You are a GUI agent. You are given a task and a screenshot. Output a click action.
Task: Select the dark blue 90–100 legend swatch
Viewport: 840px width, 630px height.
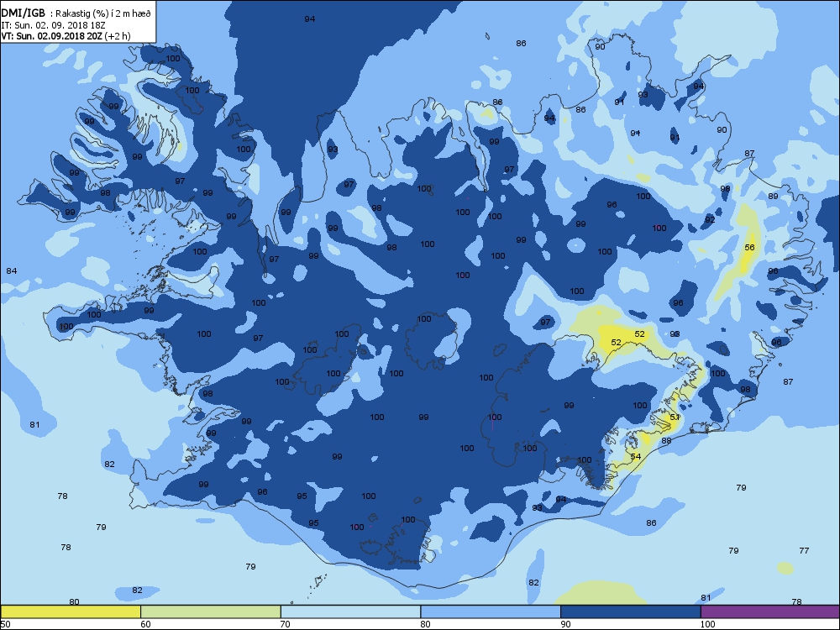631,612
